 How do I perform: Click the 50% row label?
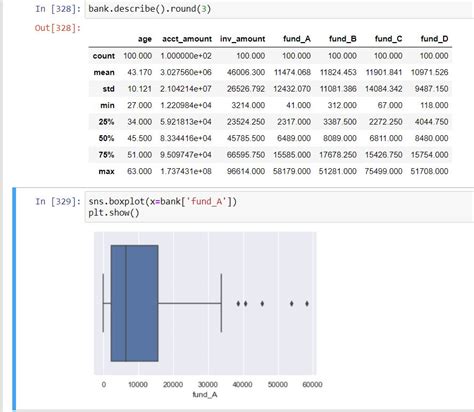[x=106, y=138]
